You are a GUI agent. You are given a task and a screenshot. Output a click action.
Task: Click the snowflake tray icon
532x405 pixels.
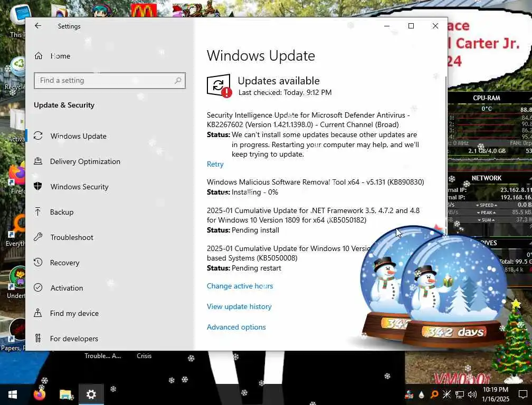tap(447, 394)
